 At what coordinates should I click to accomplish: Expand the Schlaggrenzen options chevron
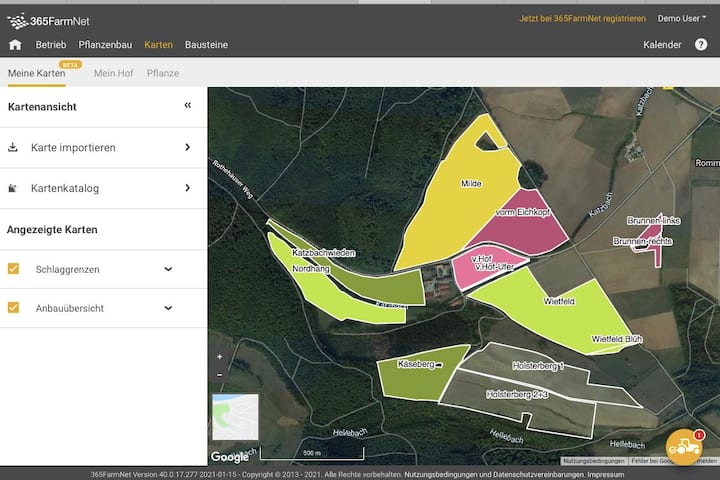coord(169,269)
